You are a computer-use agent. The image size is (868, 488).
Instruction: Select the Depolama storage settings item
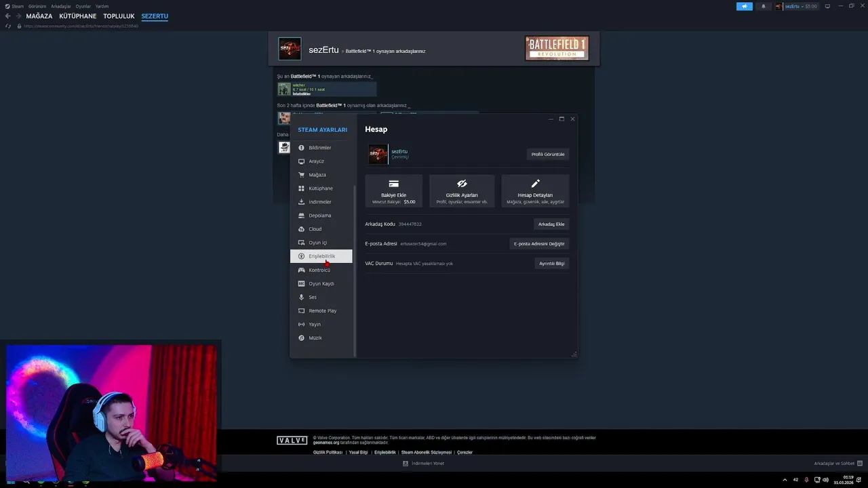[321, 216]
